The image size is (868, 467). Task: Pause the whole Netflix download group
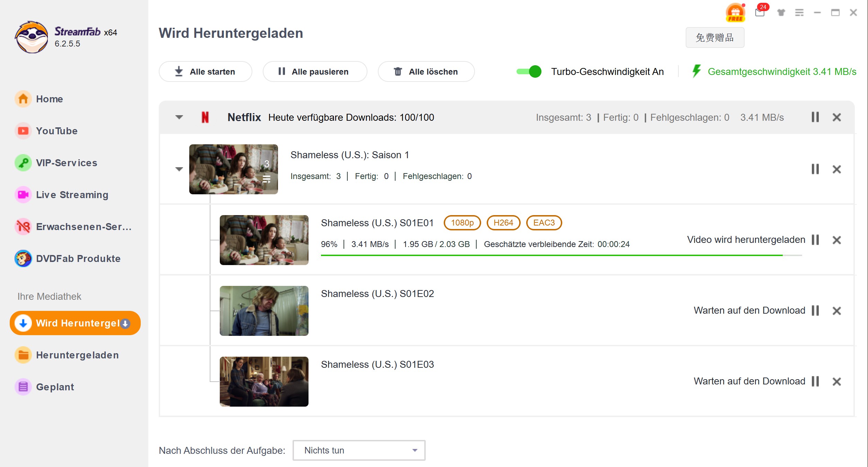[815, 117]
